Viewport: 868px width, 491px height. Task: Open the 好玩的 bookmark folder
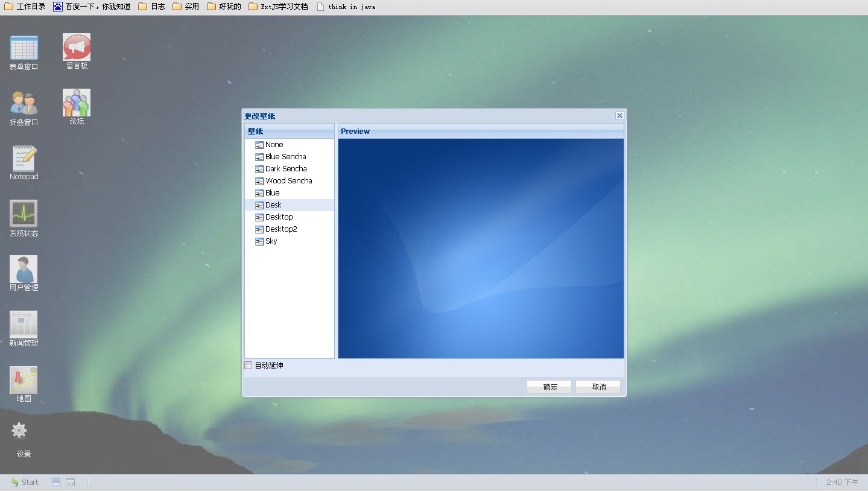[x=224, y=7]
